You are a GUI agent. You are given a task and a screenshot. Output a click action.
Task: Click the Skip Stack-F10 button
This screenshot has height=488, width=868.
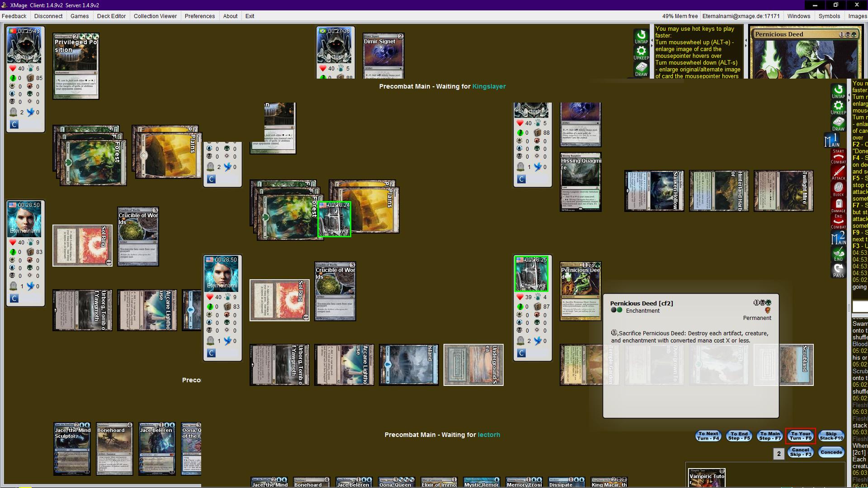tap(831, 436)
